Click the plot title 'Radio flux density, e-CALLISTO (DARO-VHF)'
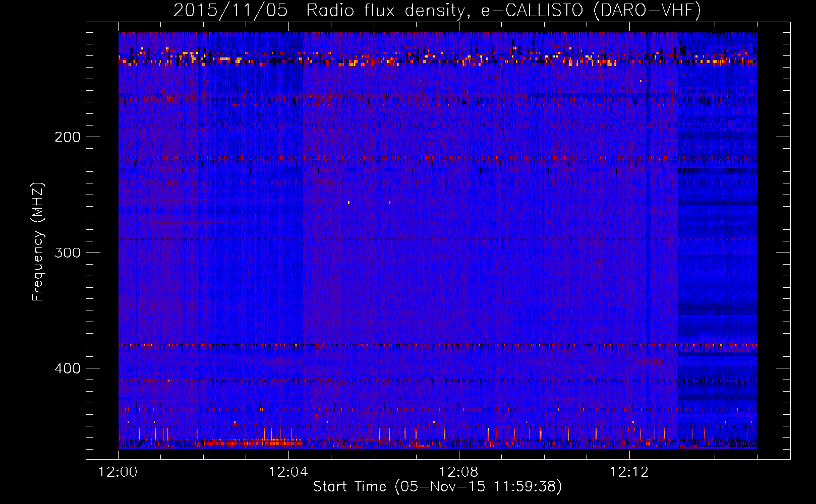Image resolution: width=816 pixels, height=504 pixels. (x=503, y=10)
